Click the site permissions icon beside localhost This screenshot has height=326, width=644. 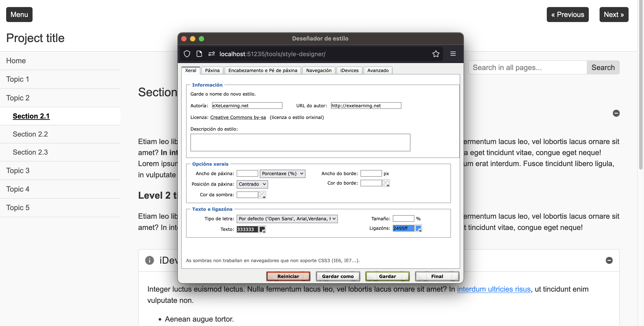(x=212, y=54)
